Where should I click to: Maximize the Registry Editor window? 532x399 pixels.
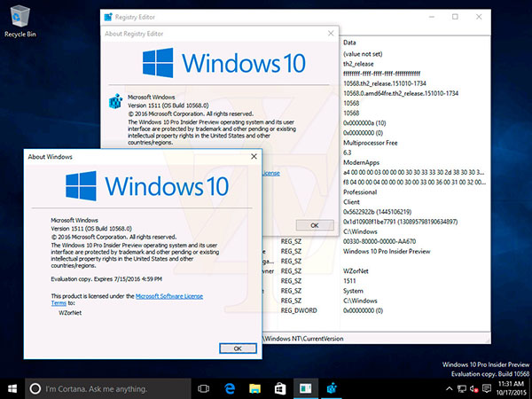pos(455,16)
